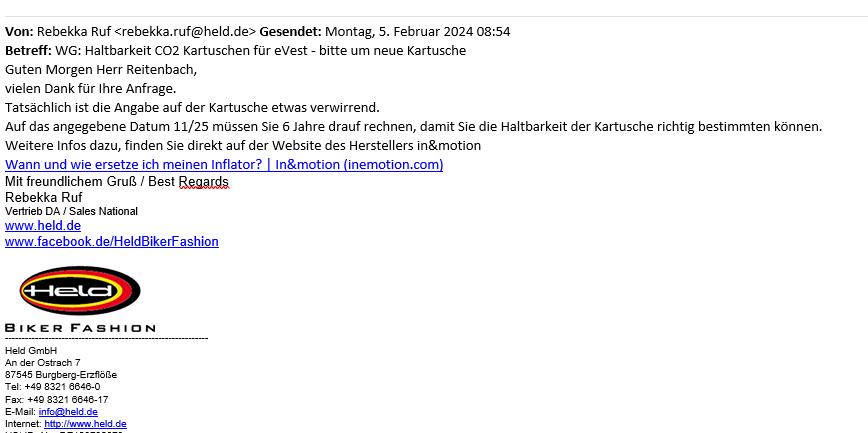Click the Held oval logo image
This screenshot has height=433, width=868.
point(80,290)
